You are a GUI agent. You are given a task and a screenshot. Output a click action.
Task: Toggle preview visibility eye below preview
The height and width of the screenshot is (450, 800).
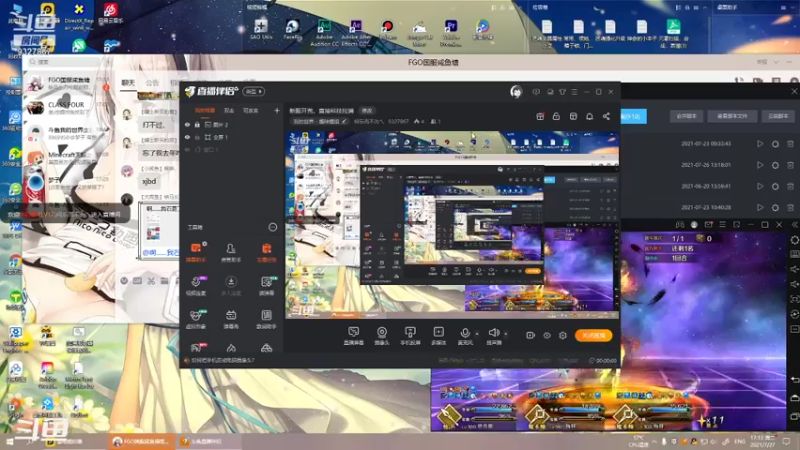547,335
